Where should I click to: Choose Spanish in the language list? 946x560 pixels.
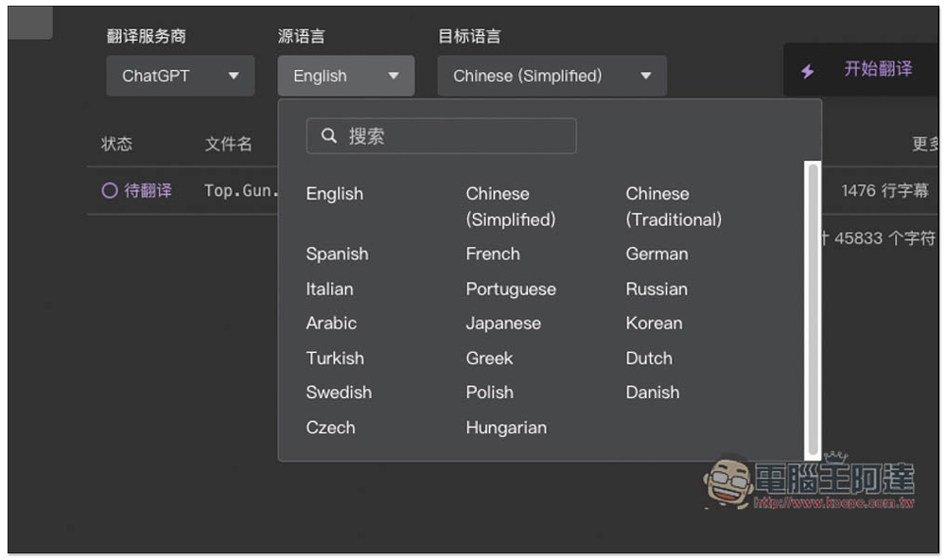(x=337, y=254)
